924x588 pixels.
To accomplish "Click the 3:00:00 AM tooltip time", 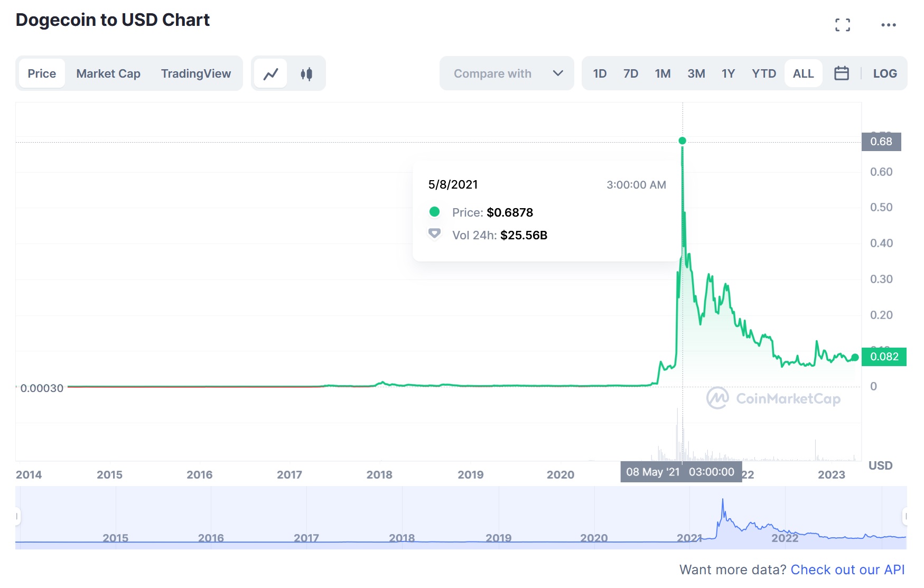I will click(636, 185).
